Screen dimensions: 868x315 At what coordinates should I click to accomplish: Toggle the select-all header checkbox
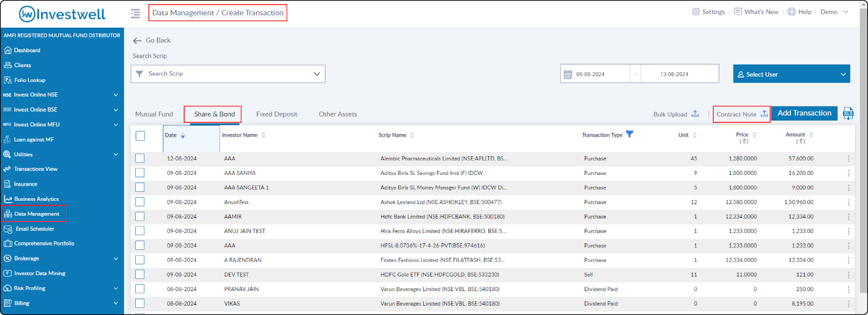141,136
